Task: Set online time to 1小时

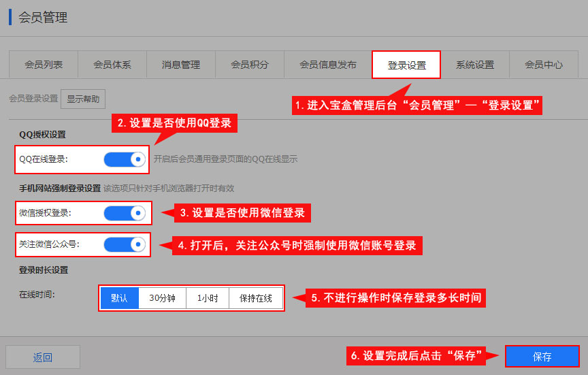Action: (x=208, y=298)
